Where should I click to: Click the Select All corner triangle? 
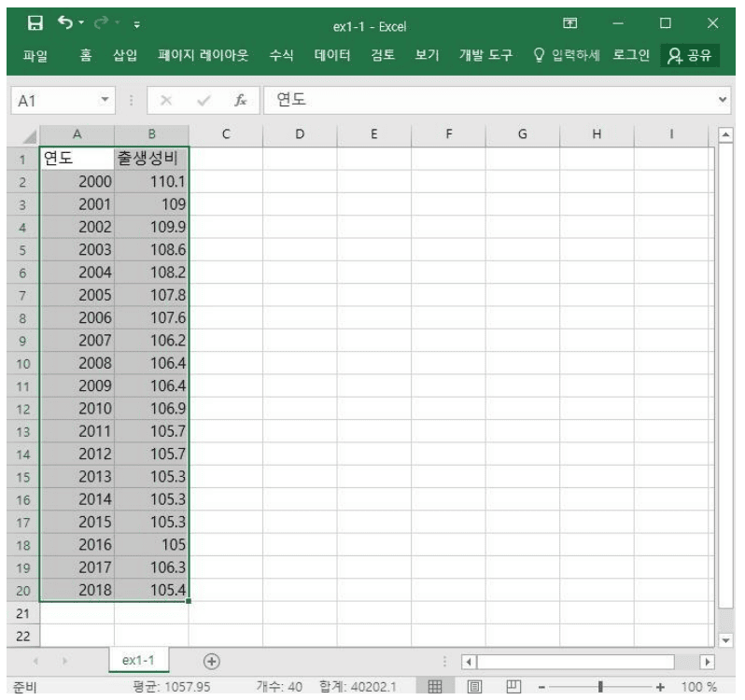[x=25, y=134]
